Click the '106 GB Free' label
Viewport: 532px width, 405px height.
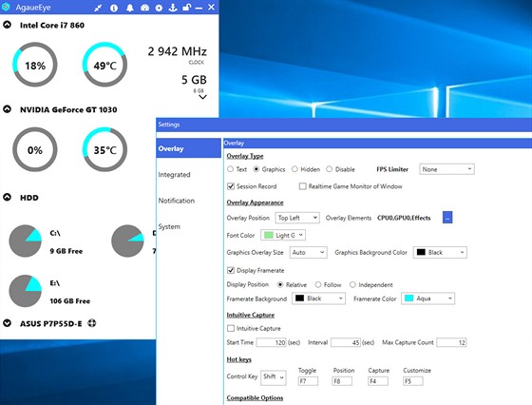[x=70, y=301]
